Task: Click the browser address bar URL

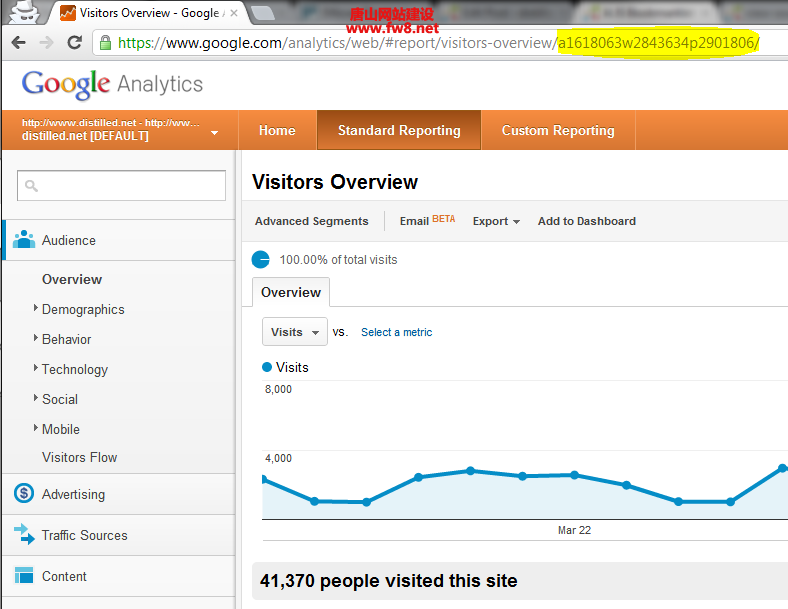Action: (438, 43)
